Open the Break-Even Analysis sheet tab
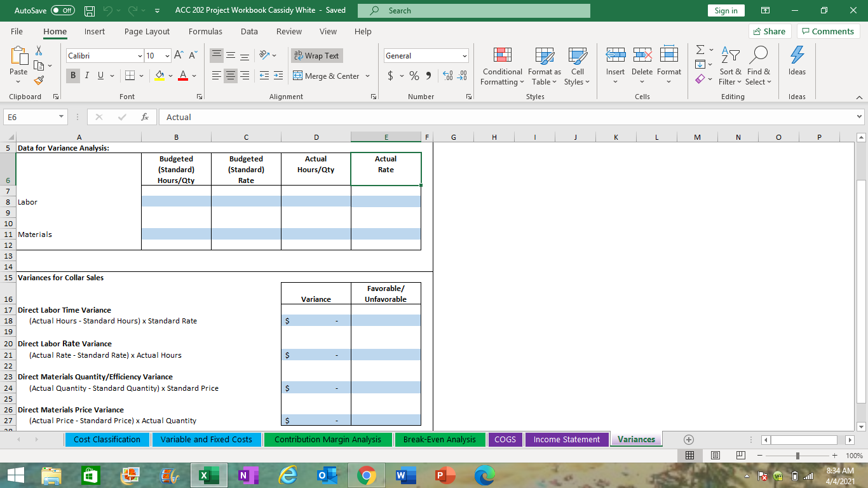The height and width of the screenshot is (488, 868). pyautogui.click(x=440, y=439)
